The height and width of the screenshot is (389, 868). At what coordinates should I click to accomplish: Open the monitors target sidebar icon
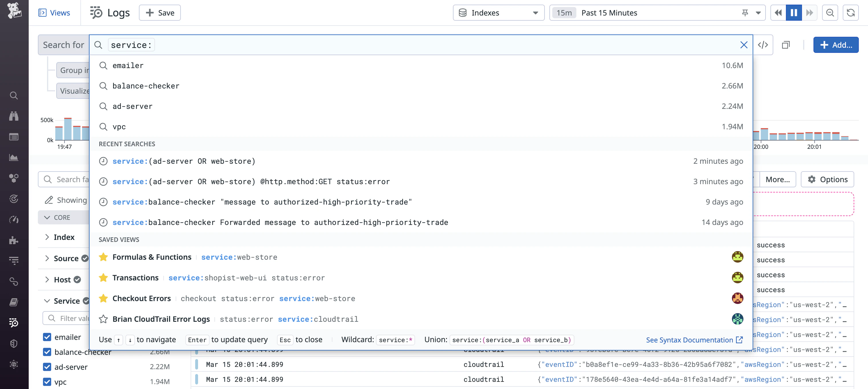click(14, 199)
